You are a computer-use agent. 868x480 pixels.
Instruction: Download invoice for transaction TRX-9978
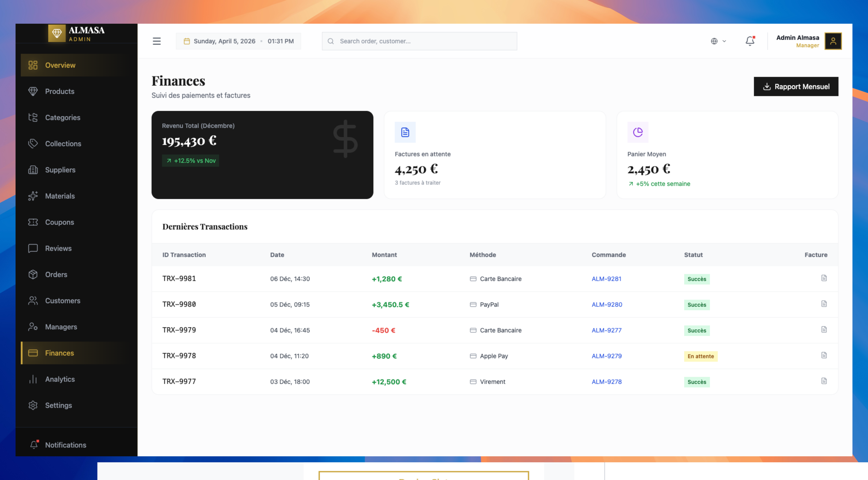tap(824, 355)
